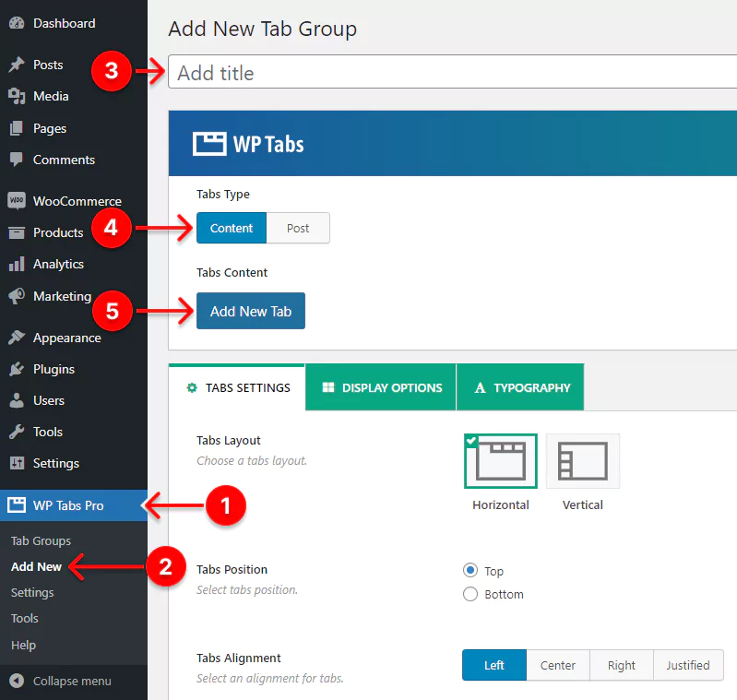
Task: Click the Collapse menu arrow icon
Action: (x=17, y=681)
